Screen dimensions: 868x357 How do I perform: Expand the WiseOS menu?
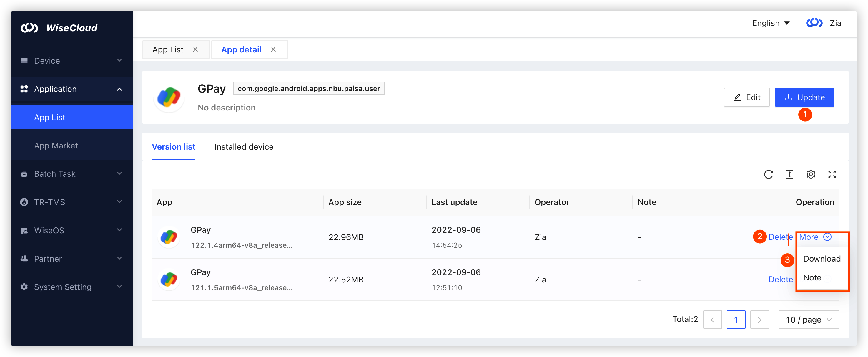119,230
